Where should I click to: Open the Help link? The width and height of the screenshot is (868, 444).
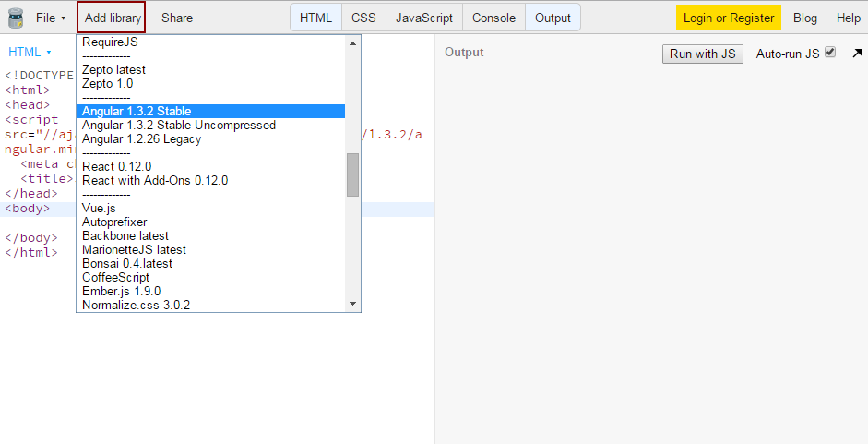tap(848, 18)
